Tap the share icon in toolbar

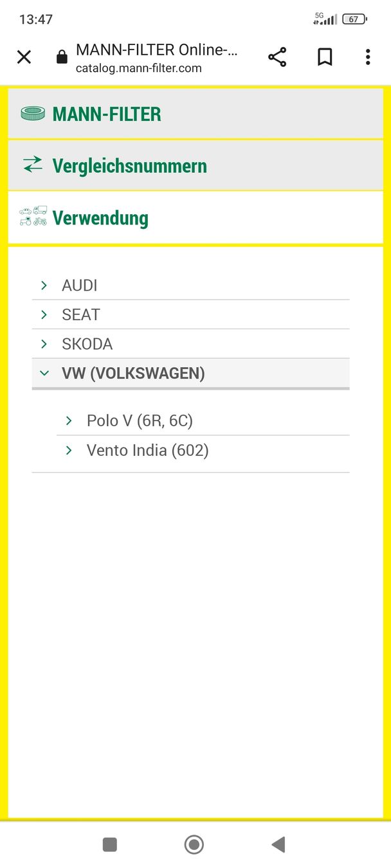point(277,57)
